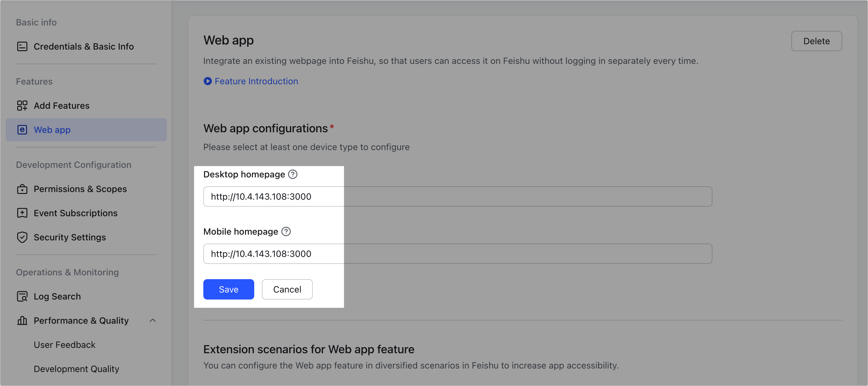The image size is (868, 386).
Task: Open User Feedback submenu item
Action: click(x=64, y=345)
